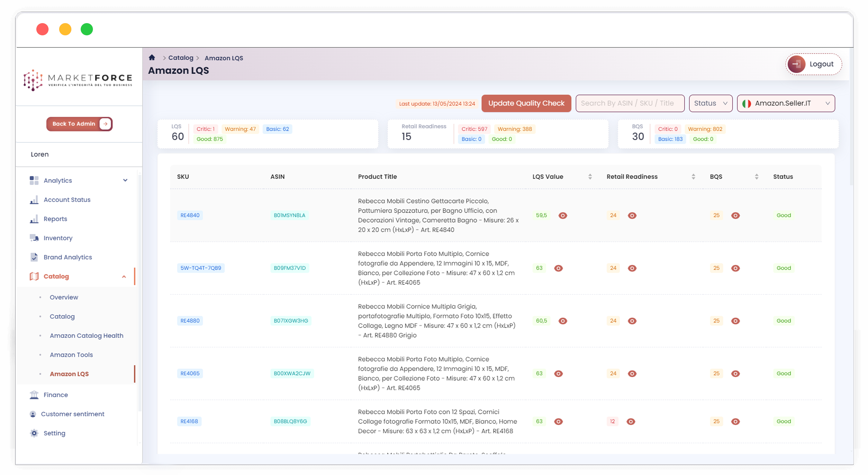Sort by BQS column arrows
Screen dimensions: 868x475
[x=757, y=177]
